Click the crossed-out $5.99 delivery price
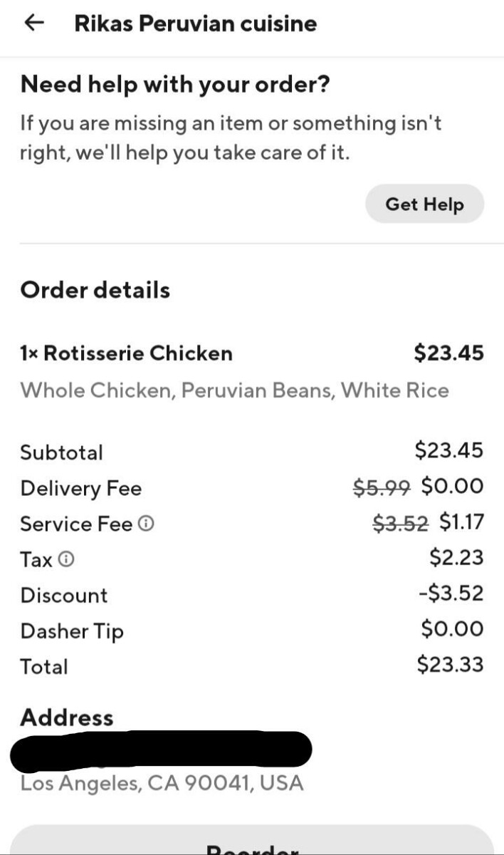This screenshot has width=504, height=855. (x=382, y=487)
